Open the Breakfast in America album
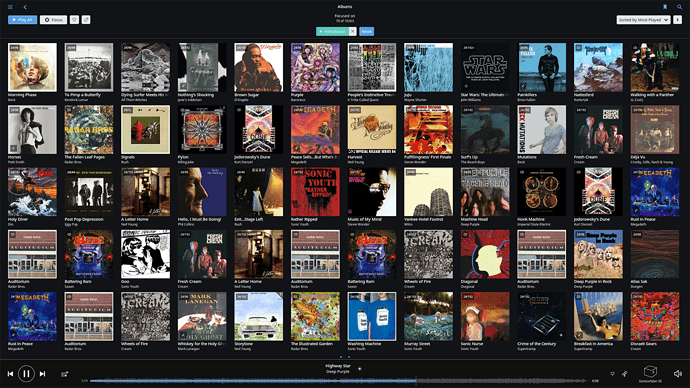The height and width of the screenshot is (388, 690). [598, 317]
